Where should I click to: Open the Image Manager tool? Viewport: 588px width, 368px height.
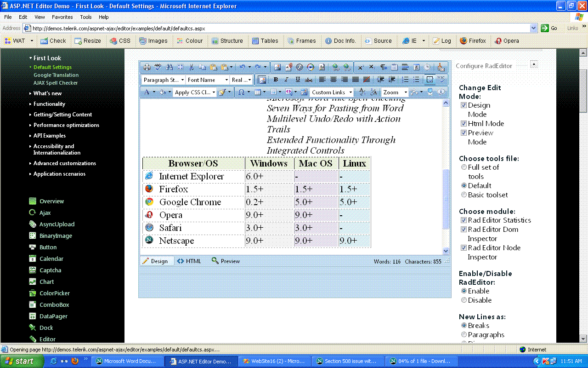click(x=277, y=67)
